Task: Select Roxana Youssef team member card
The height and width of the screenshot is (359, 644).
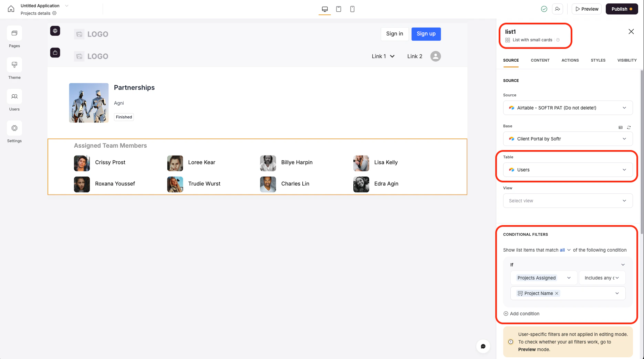Action: 105,184
